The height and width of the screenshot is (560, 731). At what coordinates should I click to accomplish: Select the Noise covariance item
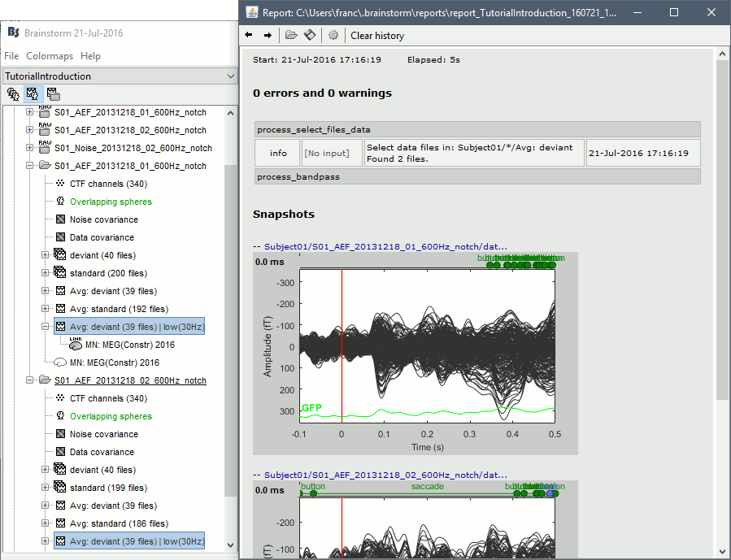pyautogui.click(x=103, y=219)
